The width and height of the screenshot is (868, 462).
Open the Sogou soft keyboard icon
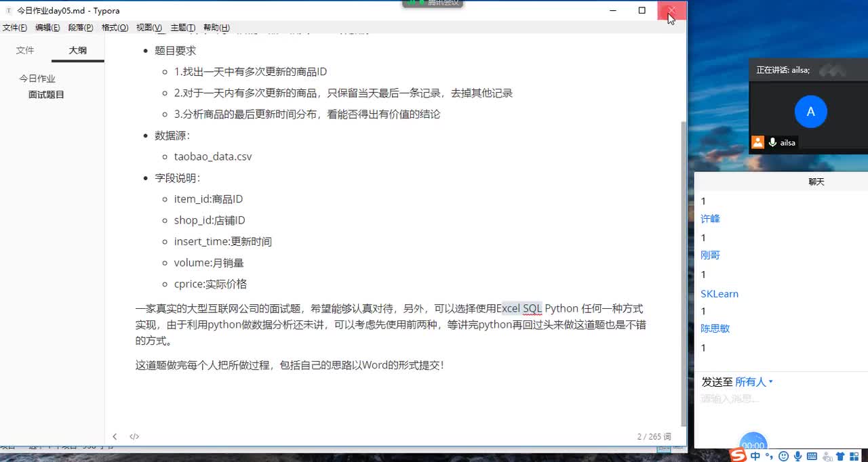click(813, 457)
